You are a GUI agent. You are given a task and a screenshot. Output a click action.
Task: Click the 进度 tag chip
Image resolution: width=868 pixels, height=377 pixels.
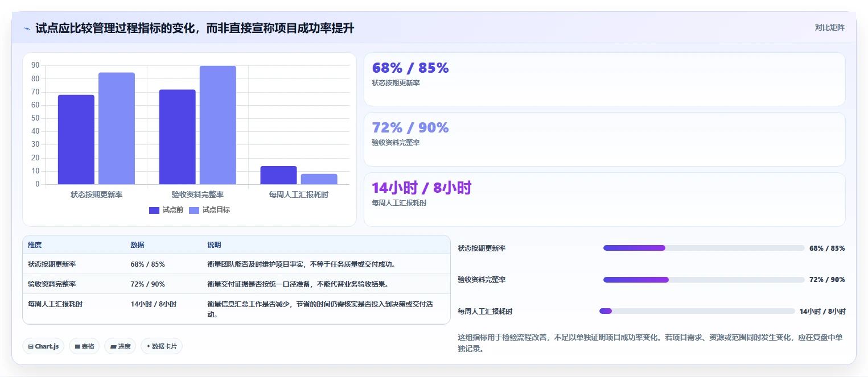[120, 346]
